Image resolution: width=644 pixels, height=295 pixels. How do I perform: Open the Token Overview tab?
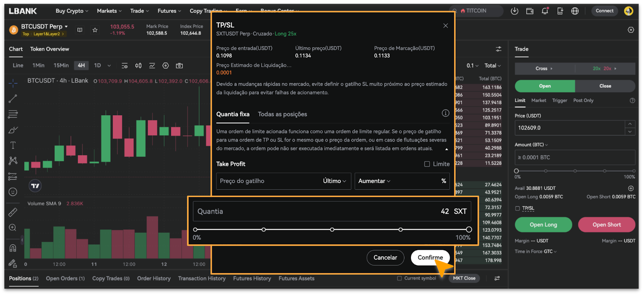pos(50,49)
